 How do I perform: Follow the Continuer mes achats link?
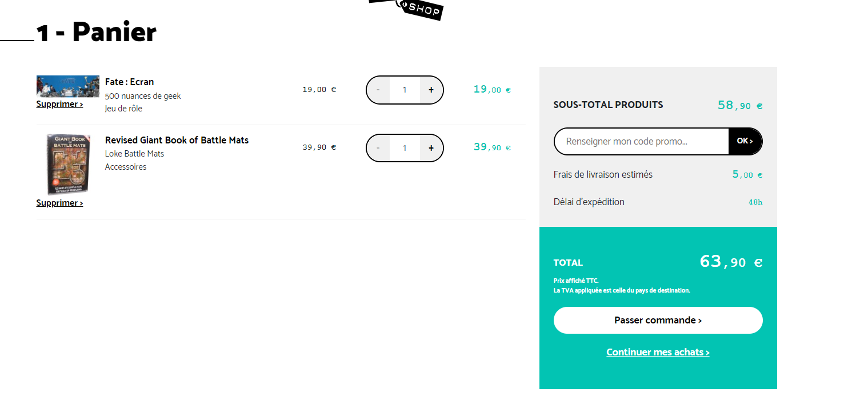pyautogui.click(x=658, y=352)
